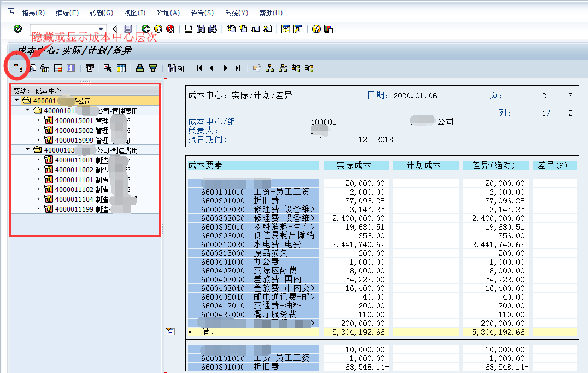The image size is (588, 373).
Task: Open the 编辑(E) menu
Action: pyautogui.click(x=67, y=13)
